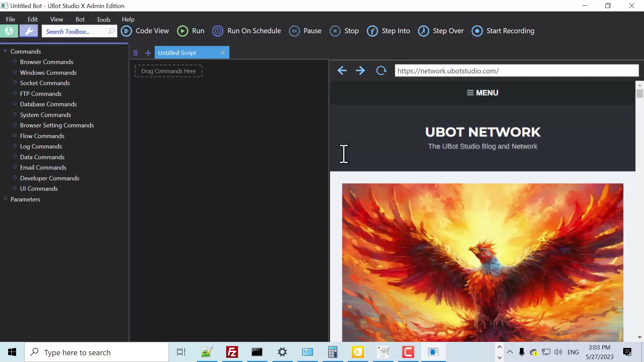The width and height of the screenshot is (644, 362).
Task: Expand Windows Commands category
Action: click(15, 72)
